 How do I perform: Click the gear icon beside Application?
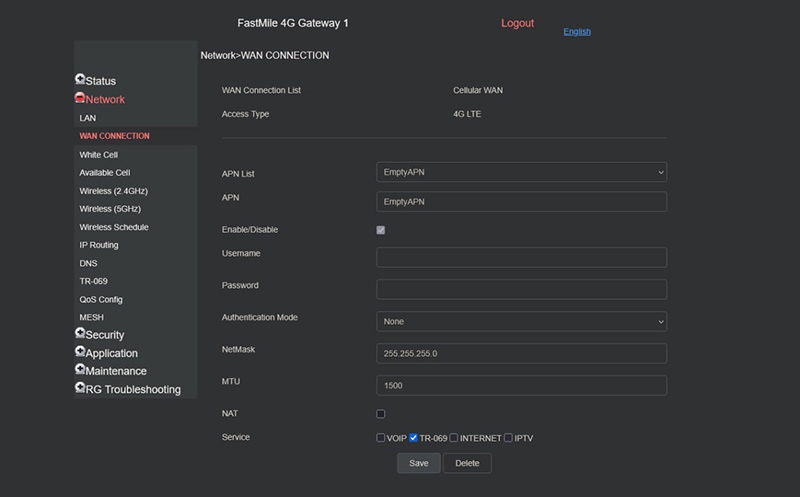80,352
